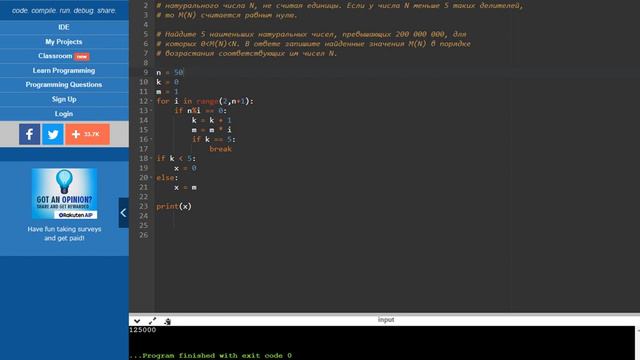Expand the console to full screen

click(x=152, y=321)
